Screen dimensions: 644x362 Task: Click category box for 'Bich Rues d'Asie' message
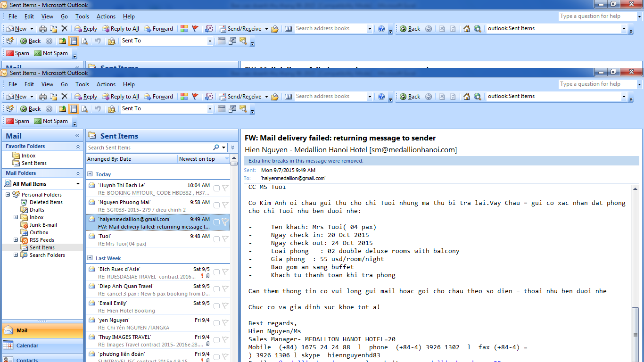point(216,272)
